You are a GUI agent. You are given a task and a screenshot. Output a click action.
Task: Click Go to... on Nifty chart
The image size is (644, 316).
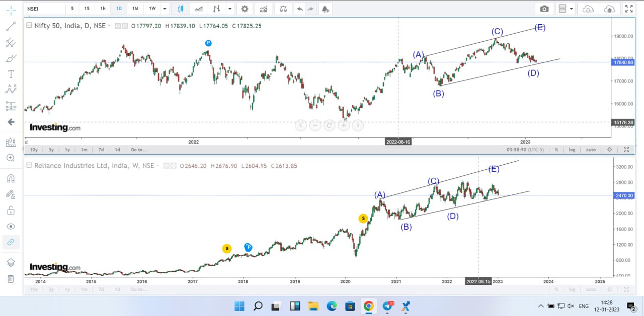pyautogui.click(x=139, y=149)
